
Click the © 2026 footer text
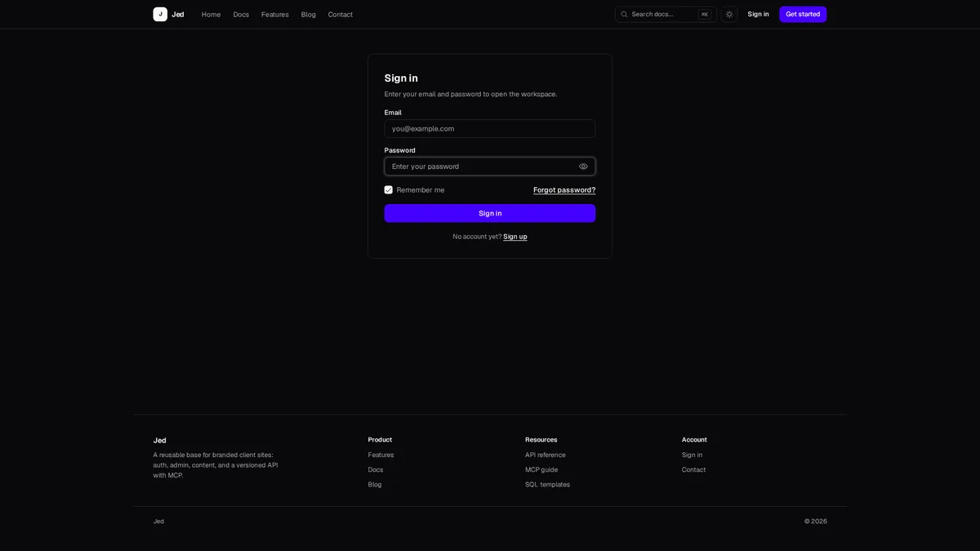pyautogui.click(x=816, y=522)
